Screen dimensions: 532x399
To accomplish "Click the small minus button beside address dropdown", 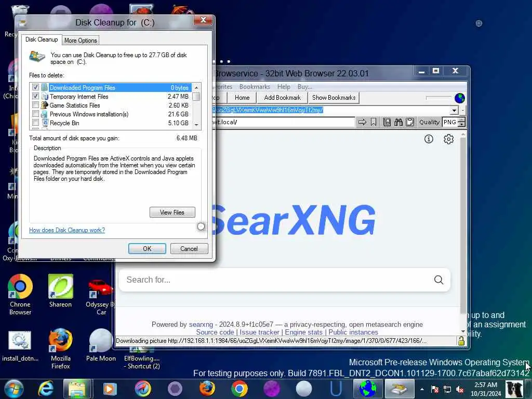I will coord(463,110).
